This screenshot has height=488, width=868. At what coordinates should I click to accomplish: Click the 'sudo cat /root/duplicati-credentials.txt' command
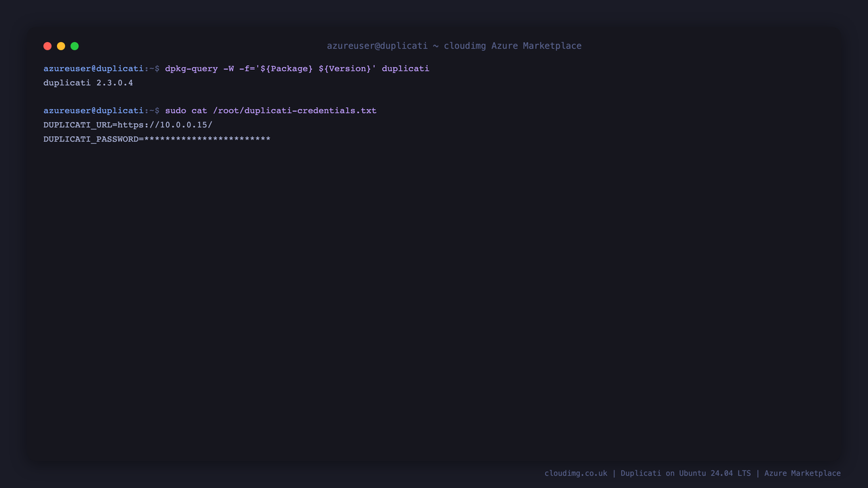[271, 110]
